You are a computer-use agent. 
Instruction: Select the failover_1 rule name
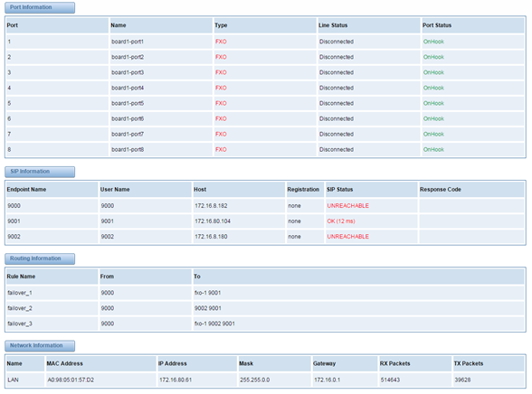(20, 293)
